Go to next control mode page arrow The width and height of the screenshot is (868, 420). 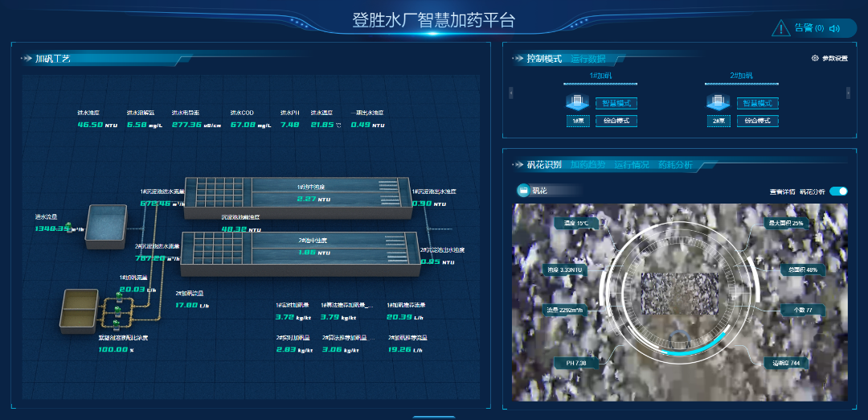click(848, 93)
